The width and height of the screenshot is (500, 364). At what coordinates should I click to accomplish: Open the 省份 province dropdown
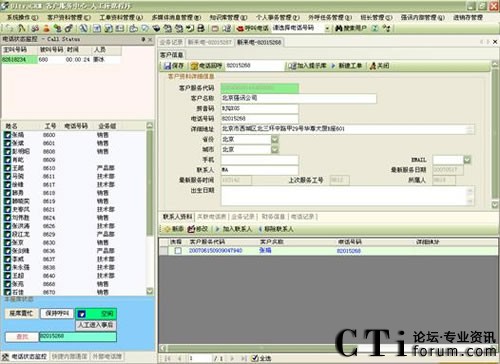click(x=275, y=139)
